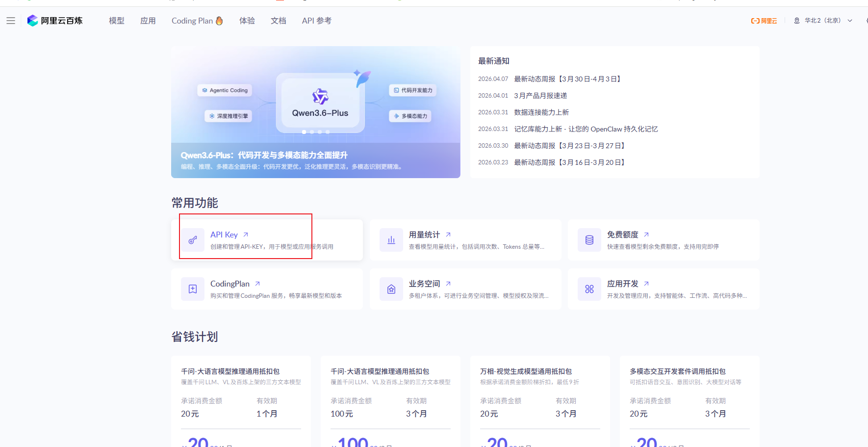This screenshot has width=868, height=447.
Task: Click the 免费额度 database icon
Action: tap(589, 240)
